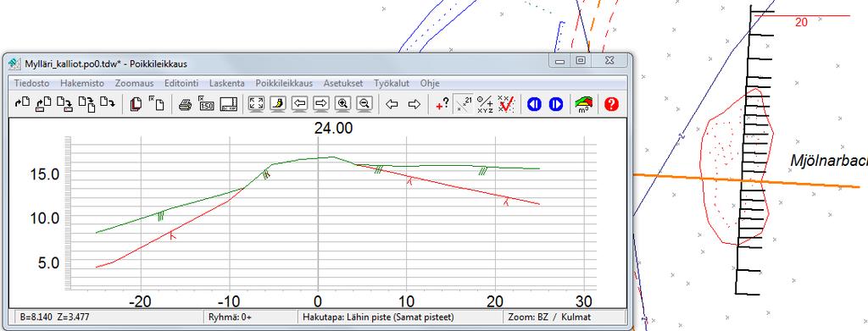Click the copy pages icon
This screenshot has height=331, width=868.
136,104
